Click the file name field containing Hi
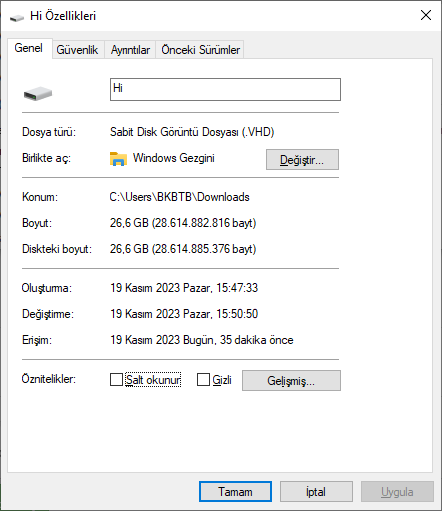Viewport: 442px width, 511px height. point(225,89)
